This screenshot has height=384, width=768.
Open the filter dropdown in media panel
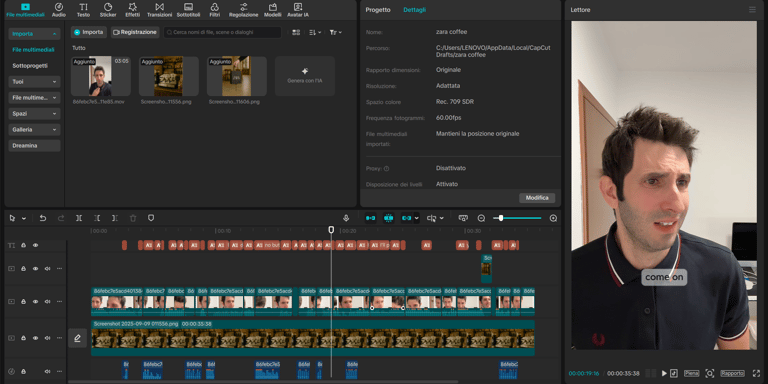(x=336, y=32)
